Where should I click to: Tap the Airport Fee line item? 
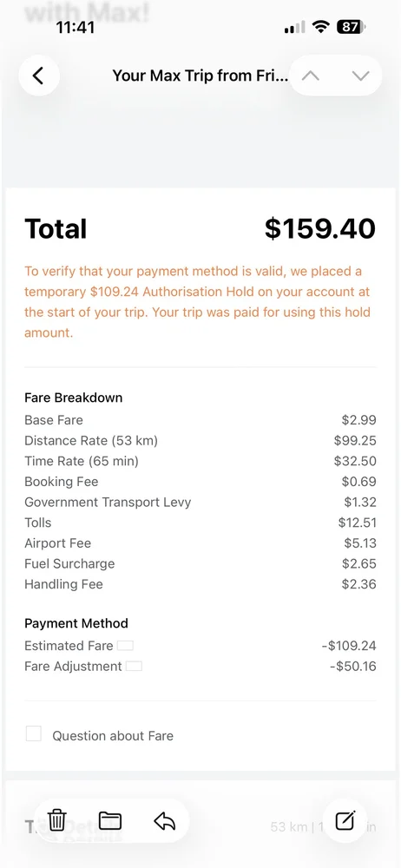point(200,543)
